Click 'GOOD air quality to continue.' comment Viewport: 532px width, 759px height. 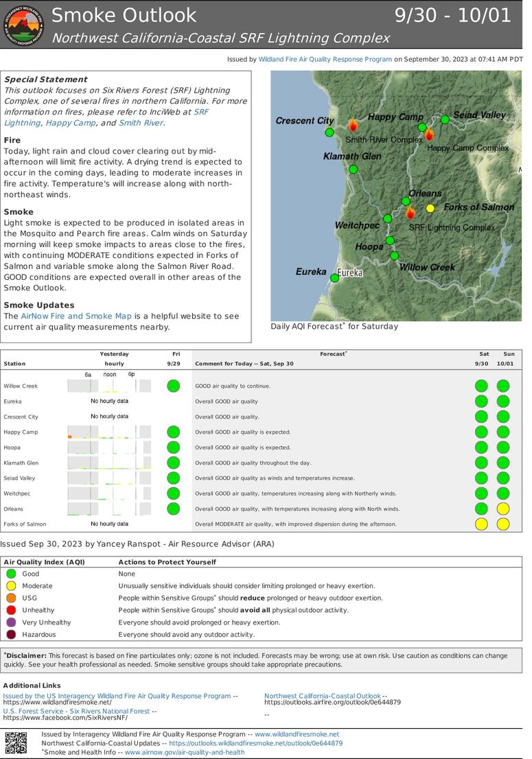point(233,386)
